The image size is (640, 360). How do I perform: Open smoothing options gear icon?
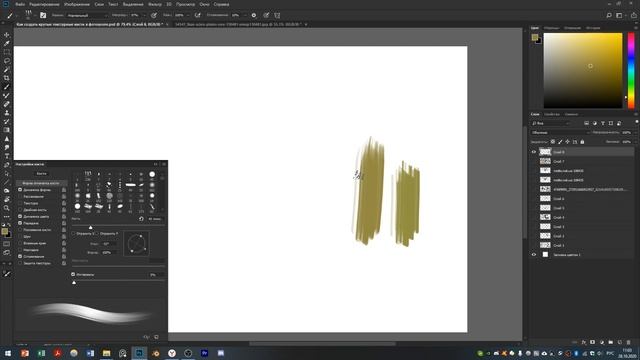tap(254, 15)
